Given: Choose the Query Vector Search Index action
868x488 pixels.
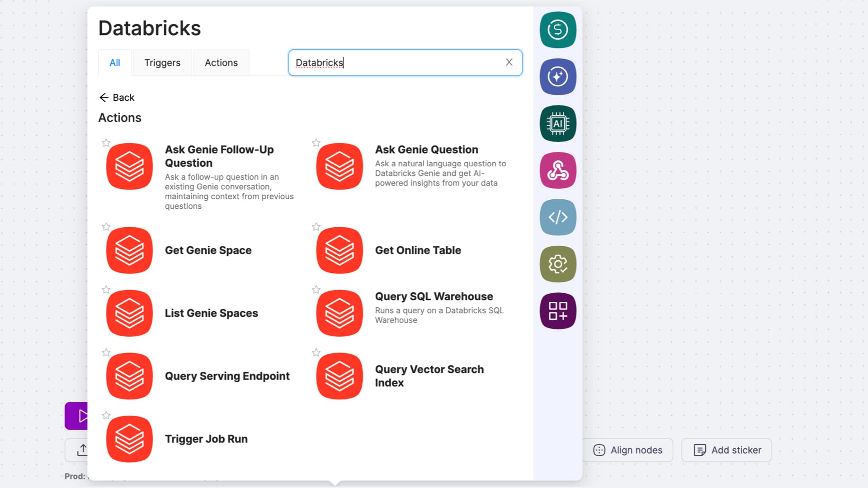Looking at the screenshot, I should [429, 376].
